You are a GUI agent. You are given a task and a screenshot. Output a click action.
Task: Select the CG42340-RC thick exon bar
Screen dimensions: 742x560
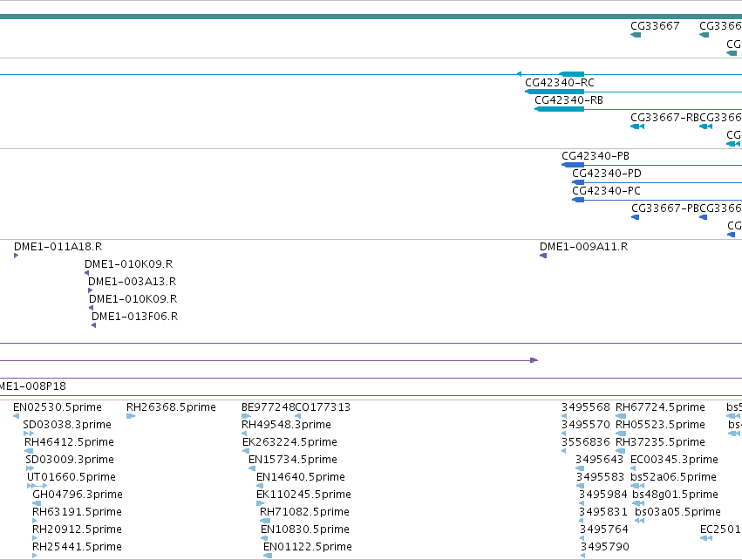555,92
